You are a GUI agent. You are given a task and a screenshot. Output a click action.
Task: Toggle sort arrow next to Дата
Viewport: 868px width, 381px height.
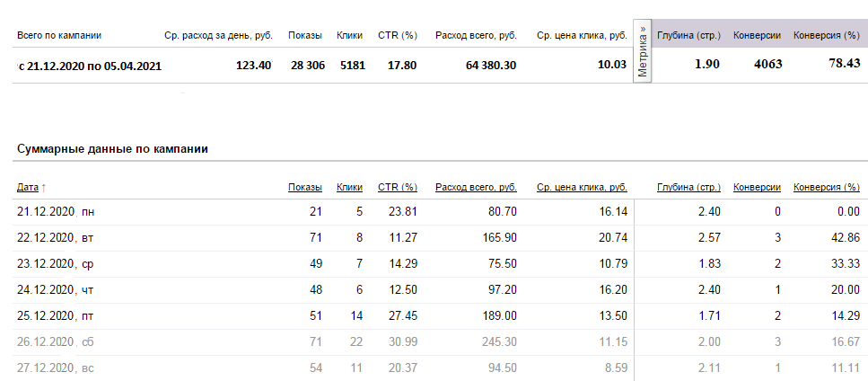(44, 188)
